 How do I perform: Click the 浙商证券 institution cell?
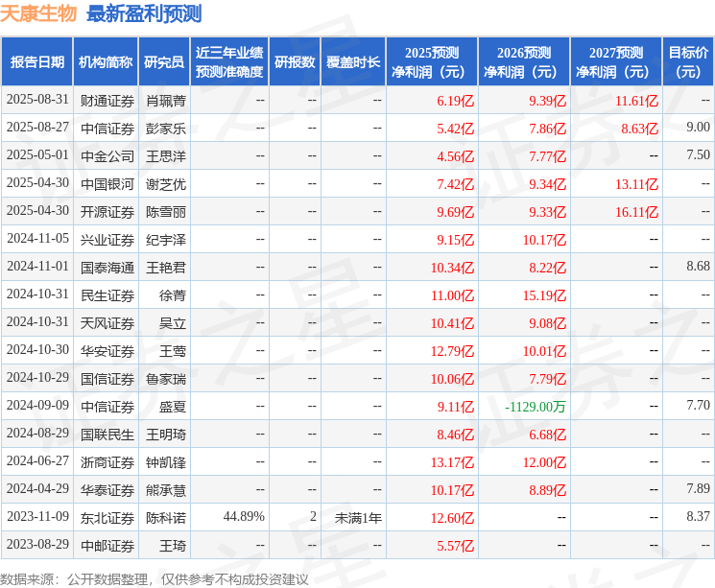[107, 462]
